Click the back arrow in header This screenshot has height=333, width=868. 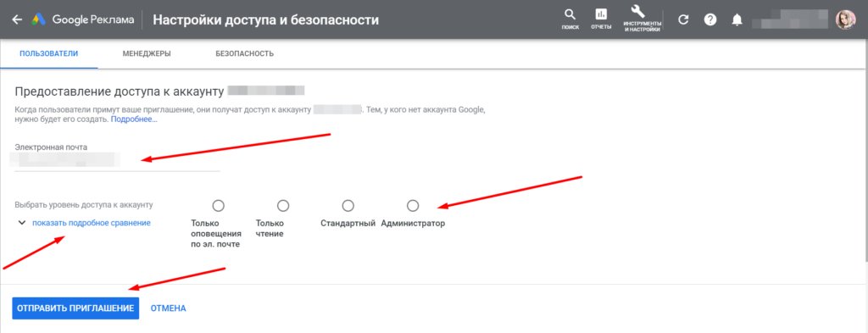17,20
